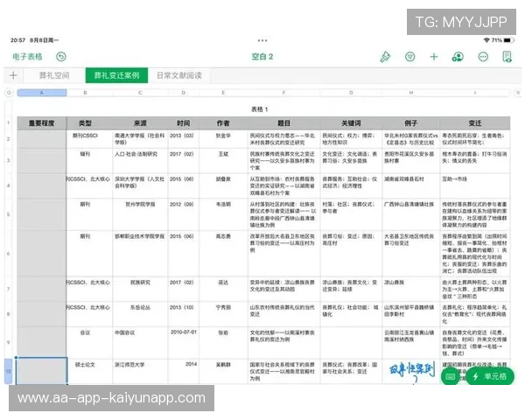Select the 来源 header cell
The width and height of the screenshot is (525, 420).
point(140,123)
